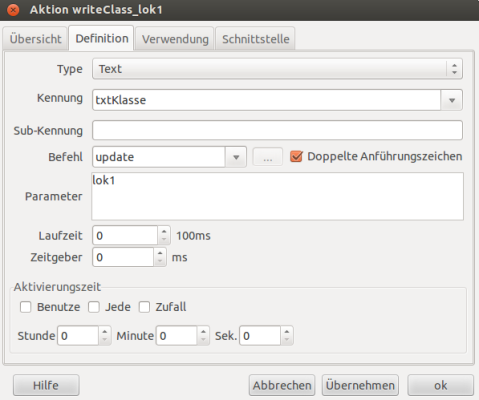479x400 pixels.
Task: Click the Übernehmen button
Action: coord(360,385)
